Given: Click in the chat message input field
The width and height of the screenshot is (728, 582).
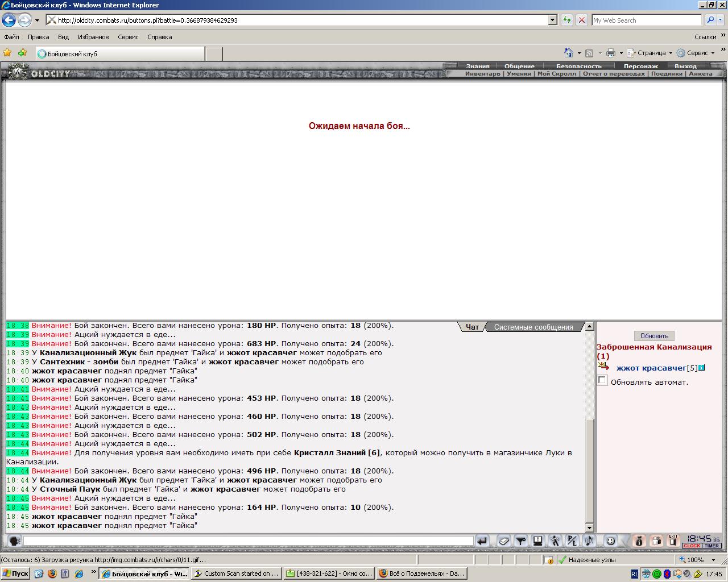Looking at the screenshot, I should point(248,541).
